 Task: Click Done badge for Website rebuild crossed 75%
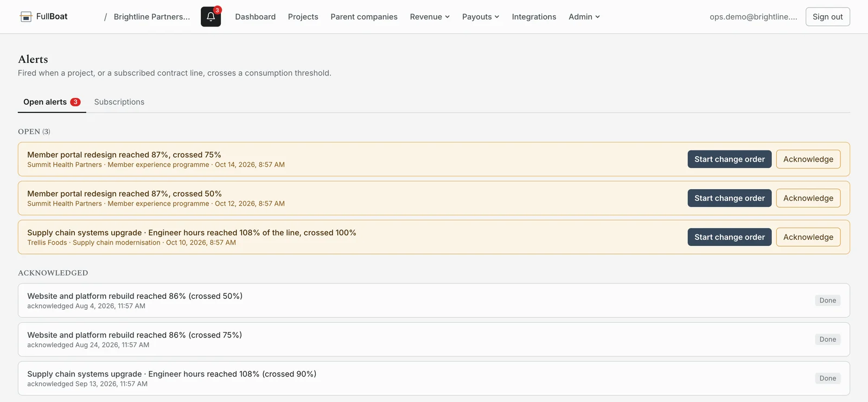coord(828,340)
